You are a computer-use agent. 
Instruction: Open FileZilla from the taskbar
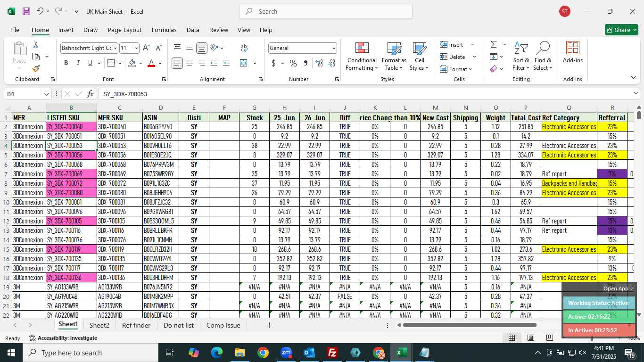[332, 353]
